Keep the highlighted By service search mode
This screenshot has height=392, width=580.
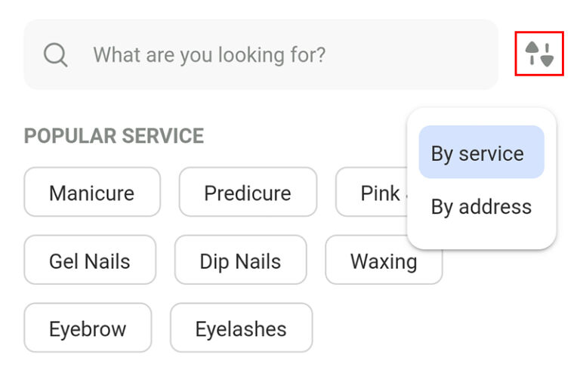481,152
